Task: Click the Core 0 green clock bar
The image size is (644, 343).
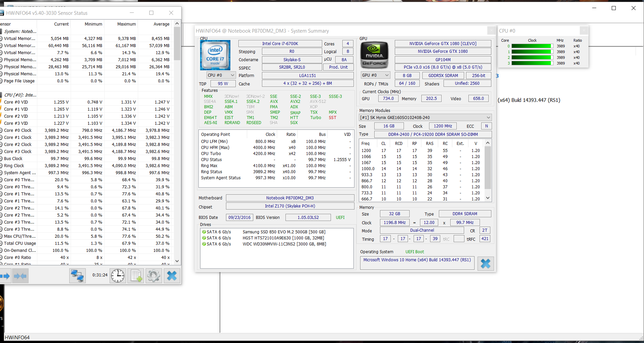Action: pos(532,46)
